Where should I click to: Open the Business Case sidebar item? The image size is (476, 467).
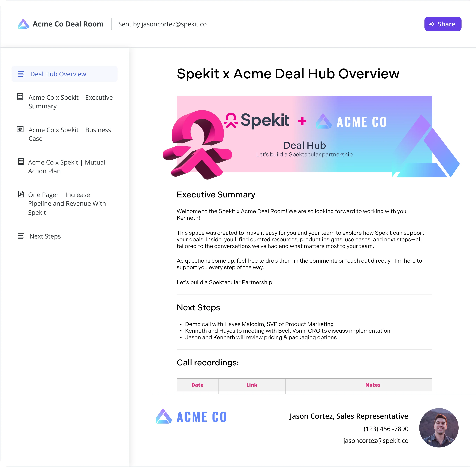[x=64, y=134]
